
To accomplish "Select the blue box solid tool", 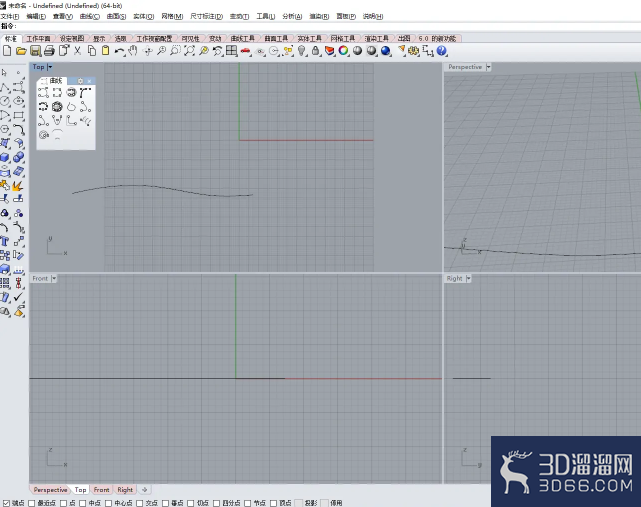I will tap(5, 157).
